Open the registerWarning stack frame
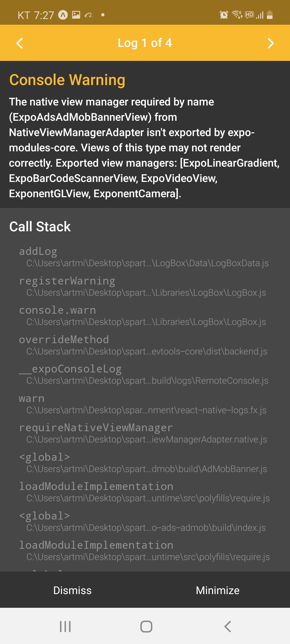The image size is (290, 644). pos(145,287)
